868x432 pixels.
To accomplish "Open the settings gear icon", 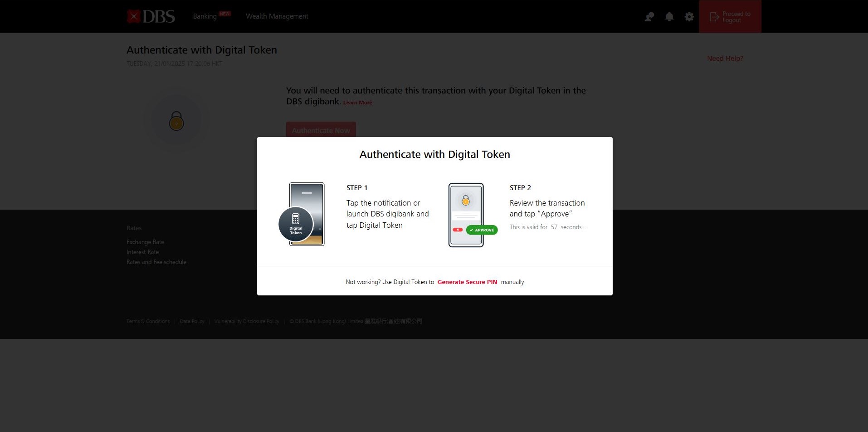I will point(689,17).
